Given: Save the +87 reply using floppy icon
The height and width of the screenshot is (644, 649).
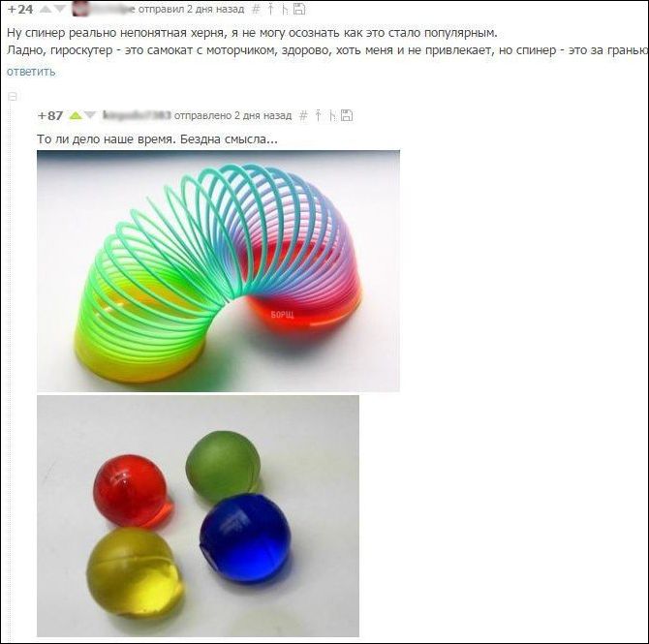Looking at the screenshot, I should click(x=347, y=115).
